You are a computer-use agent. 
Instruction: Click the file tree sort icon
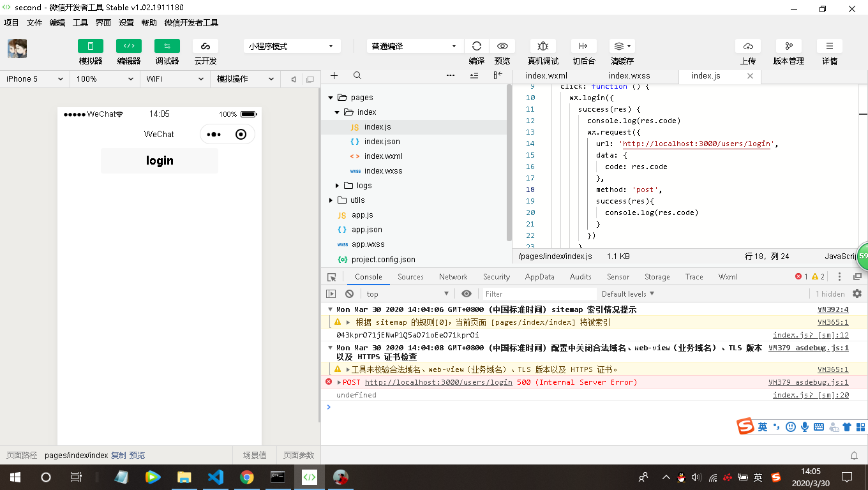pyautogui.click(x=474, y=75)
